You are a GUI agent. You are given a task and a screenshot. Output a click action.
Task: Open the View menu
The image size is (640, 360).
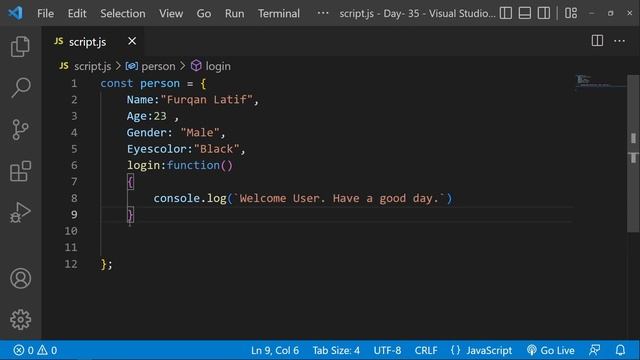pyautogui.click(x=171, y=13)
